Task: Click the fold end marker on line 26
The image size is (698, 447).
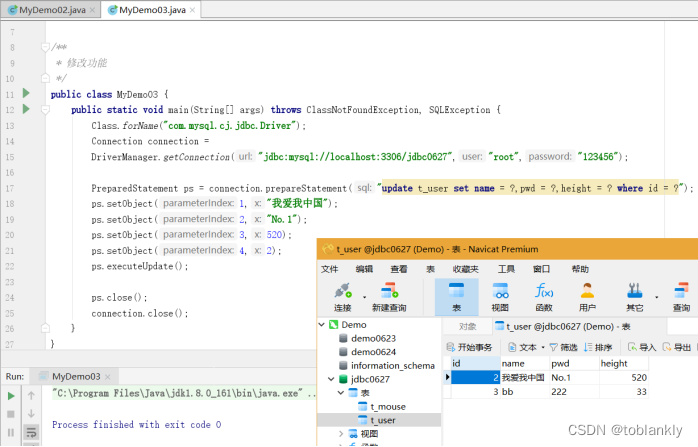Action: [45, 328]
